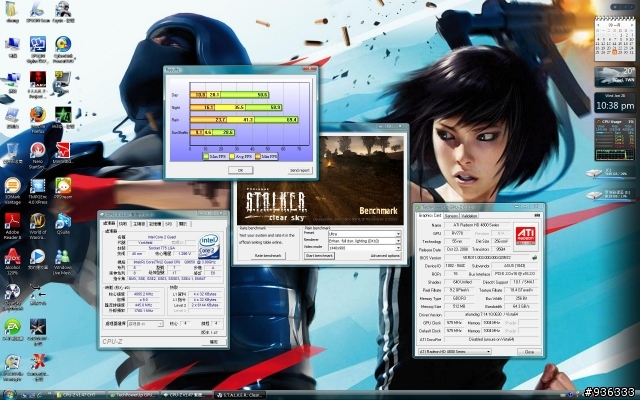Open the Recycle Bin icon
Screen dimensions: 640x400
click(x=12, y=151)
